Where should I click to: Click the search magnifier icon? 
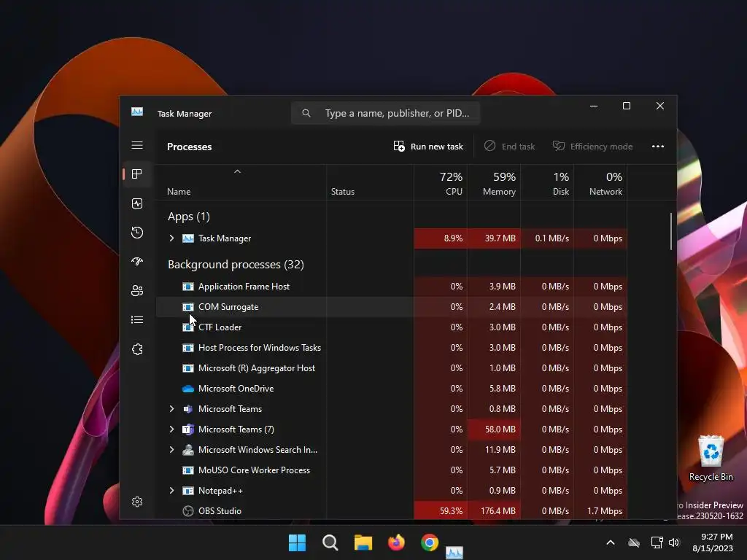pos(306,113)
